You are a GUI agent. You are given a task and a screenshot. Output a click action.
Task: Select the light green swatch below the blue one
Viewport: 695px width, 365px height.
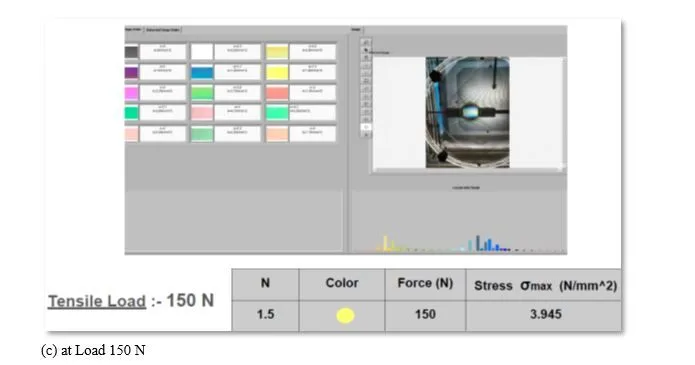pyautogui.click(x=202, y=93)
